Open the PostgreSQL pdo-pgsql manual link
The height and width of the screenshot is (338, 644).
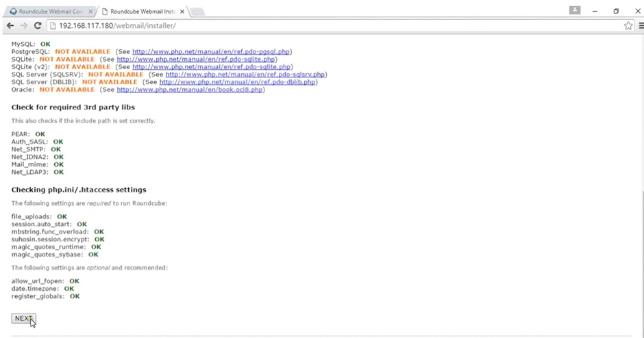pos(212,52)
